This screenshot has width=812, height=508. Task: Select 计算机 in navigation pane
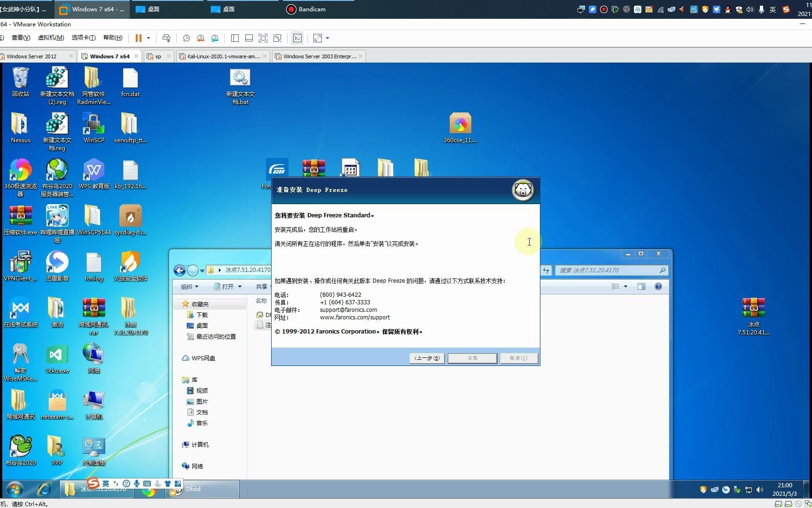tap(195, 445)
